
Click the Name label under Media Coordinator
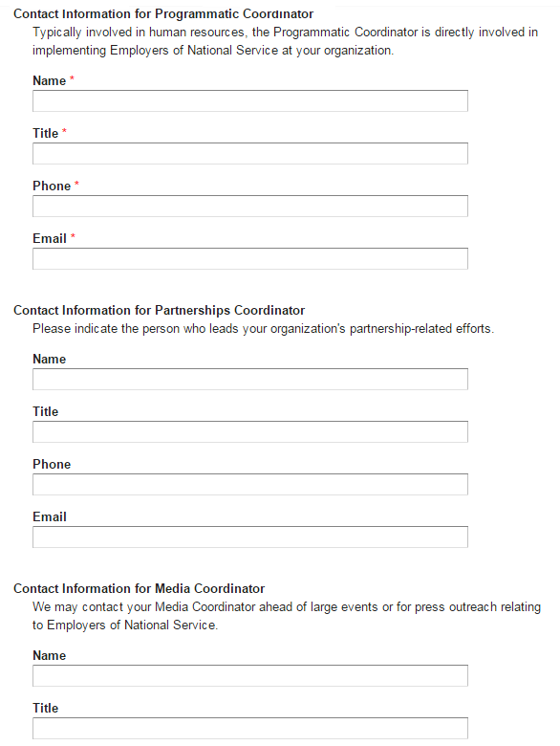(49, 655)
